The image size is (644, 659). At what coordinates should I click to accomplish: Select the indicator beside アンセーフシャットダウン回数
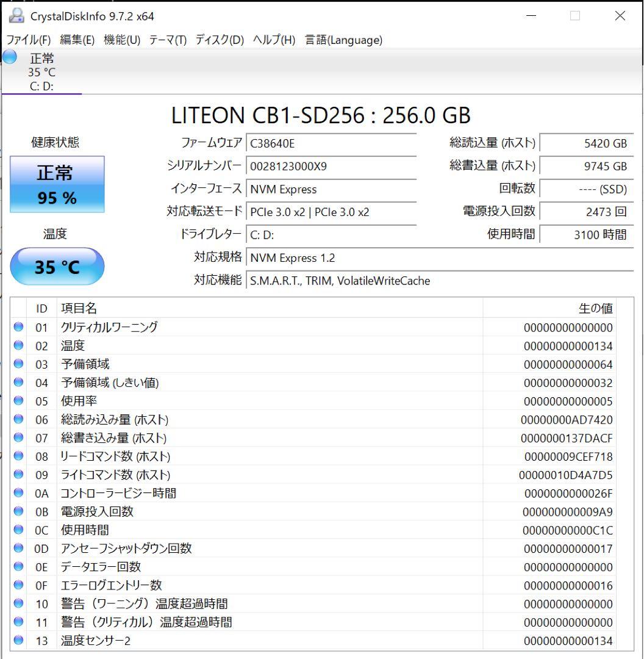pos(18,548)
